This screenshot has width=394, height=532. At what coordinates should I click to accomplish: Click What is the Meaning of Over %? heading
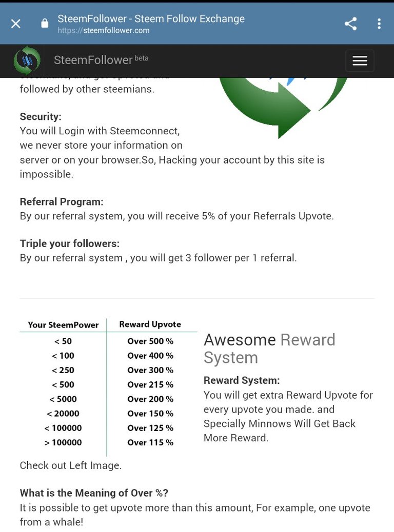(94, 493)
